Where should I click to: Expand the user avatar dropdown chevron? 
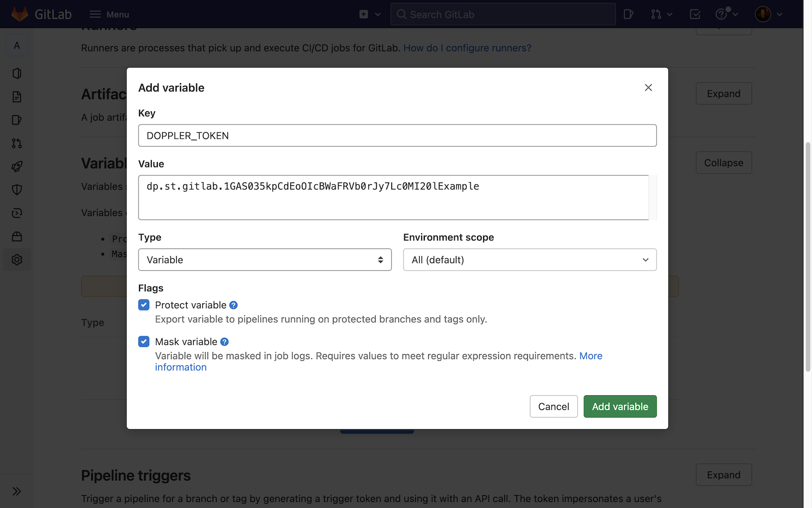pyautogui.click(x=780, y=14)
